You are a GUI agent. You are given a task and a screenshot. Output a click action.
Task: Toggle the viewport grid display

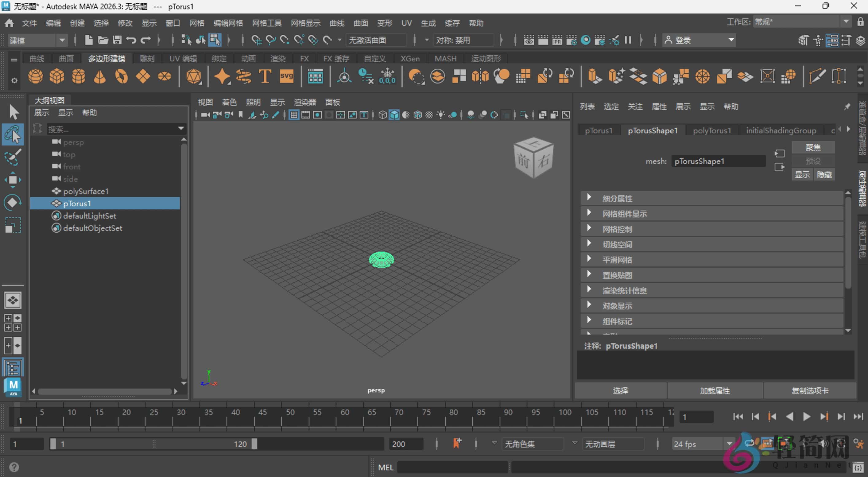tap(293, 114)
